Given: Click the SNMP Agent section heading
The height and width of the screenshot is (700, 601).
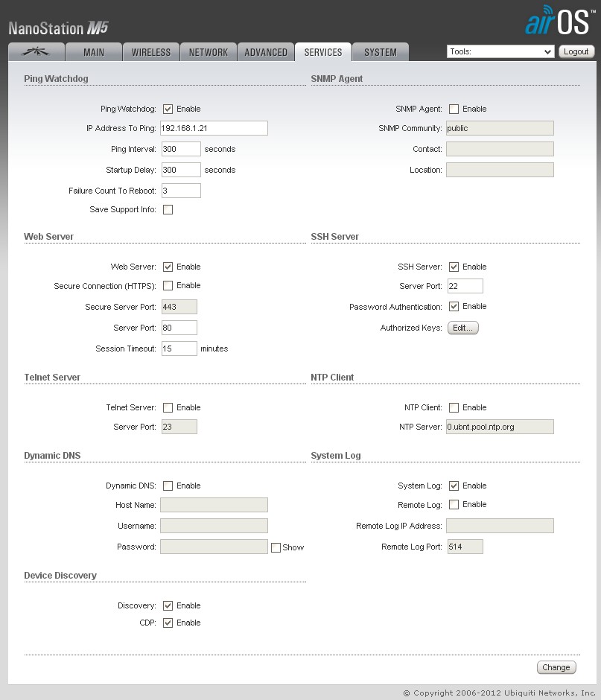Looking at the screenshot, I should tap(337, 79).
